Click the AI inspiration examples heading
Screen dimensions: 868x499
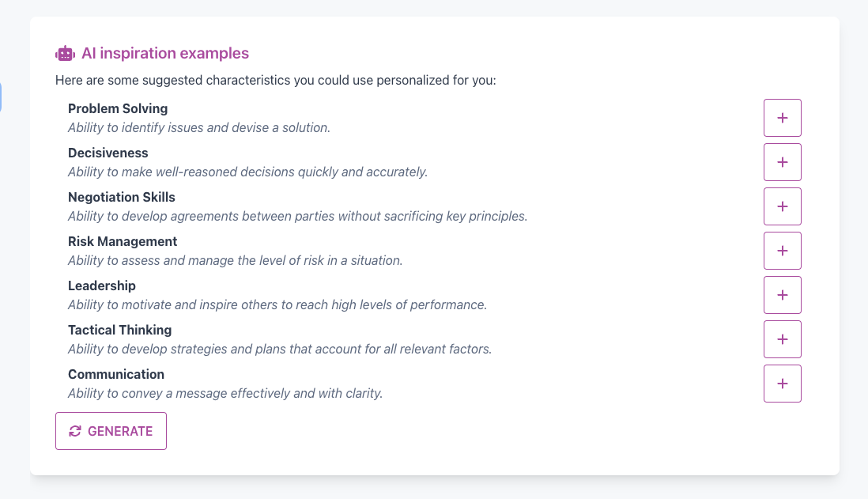point(165,53)
